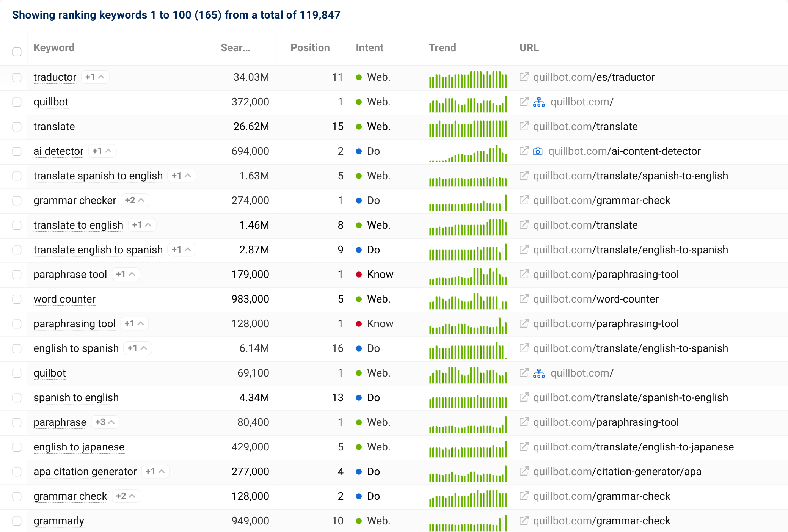Expand the +1 badge beside apa citation generator
The height and width of the screenshot is (532, 788).
tap(155, 471)
